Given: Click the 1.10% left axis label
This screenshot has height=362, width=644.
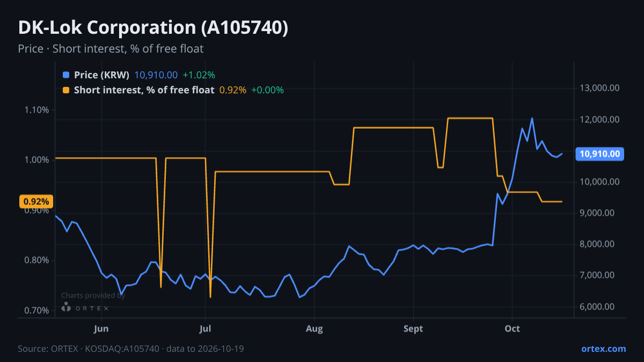Looking at the screenshot, I should coord(37,110).
